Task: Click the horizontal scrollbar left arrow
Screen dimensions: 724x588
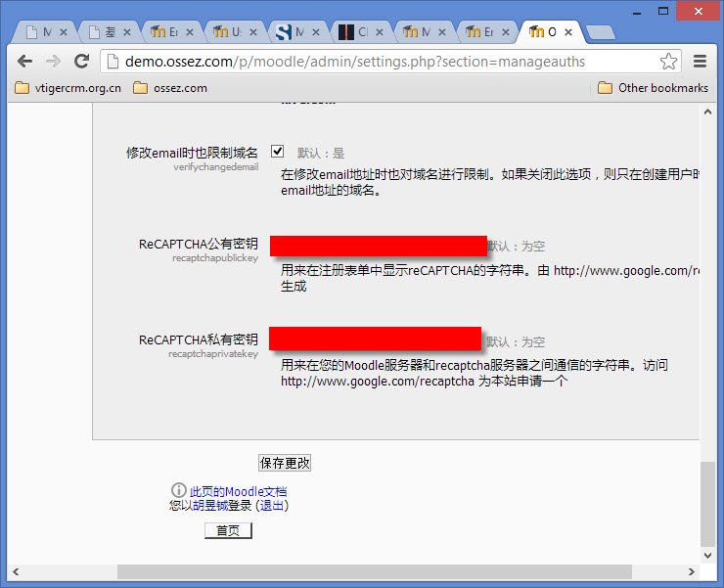Action: (16, 571)
